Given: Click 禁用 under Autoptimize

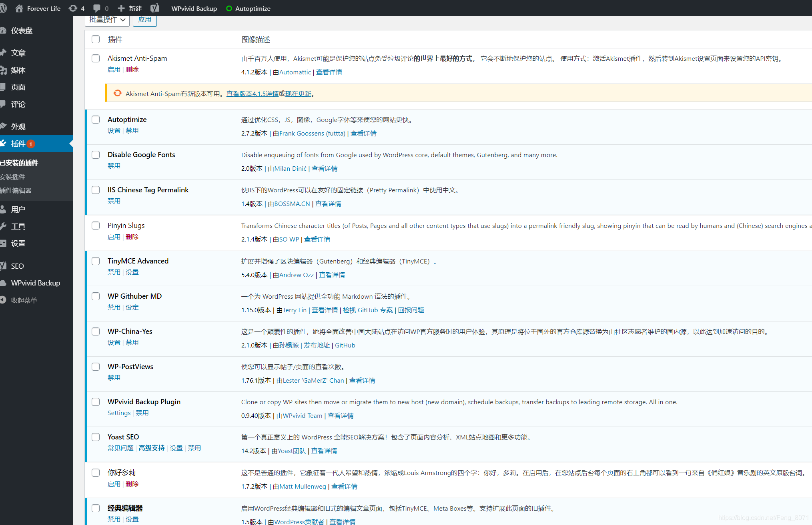Looking at the screenshot, I should pyautogui.click(x=132, y=130).
